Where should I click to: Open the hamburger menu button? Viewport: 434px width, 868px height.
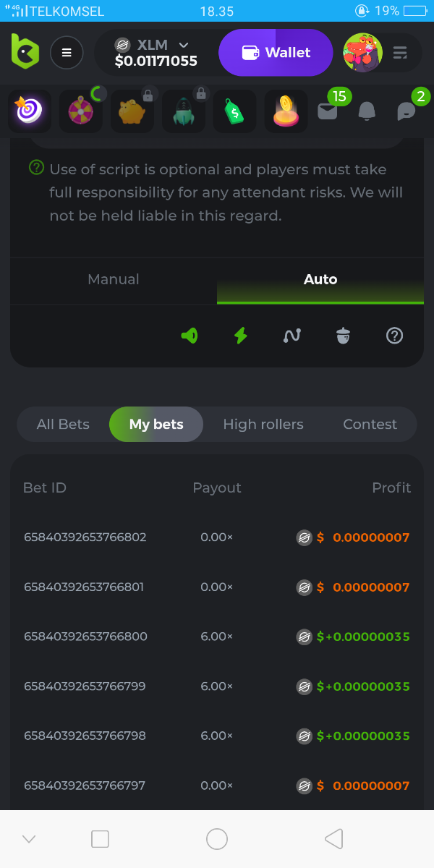tap(67, 52)
